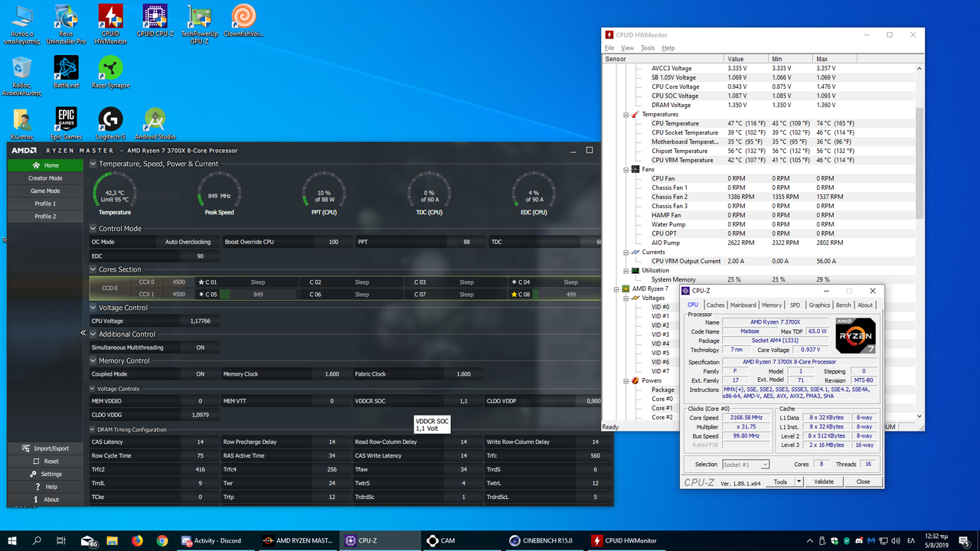Screen dimensions: 980x551
Task: Collapse the Voltage Control section
Action: [93, 308]
